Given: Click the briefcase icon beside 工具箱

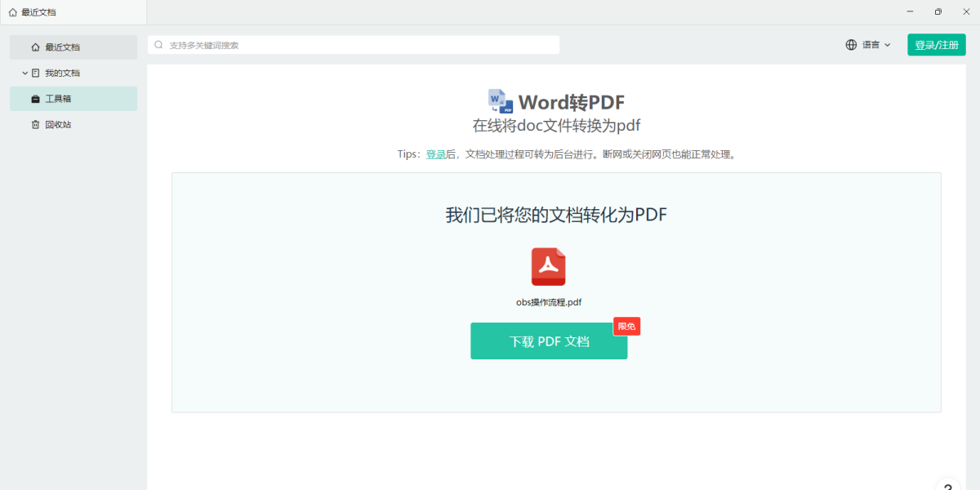Looking at the screenshot, I should pyautogui.click(x=35, y=99).
